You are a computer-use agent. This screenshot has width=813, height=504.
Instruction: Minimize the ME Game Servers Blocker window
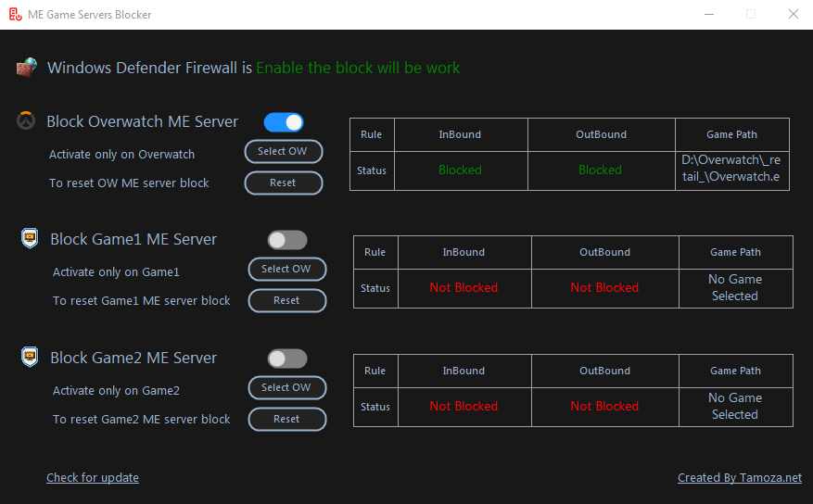click(x=708, y=15)
